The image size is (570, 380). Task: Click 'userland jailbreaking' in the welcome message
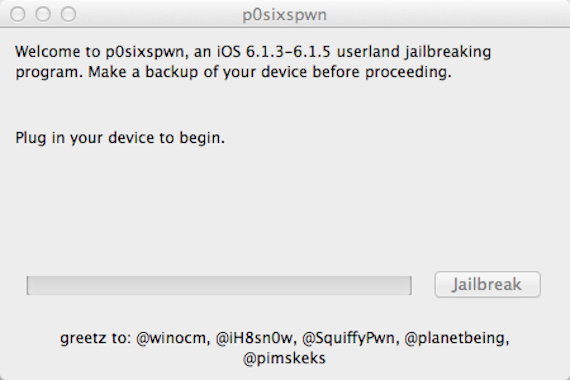[414, 52]
